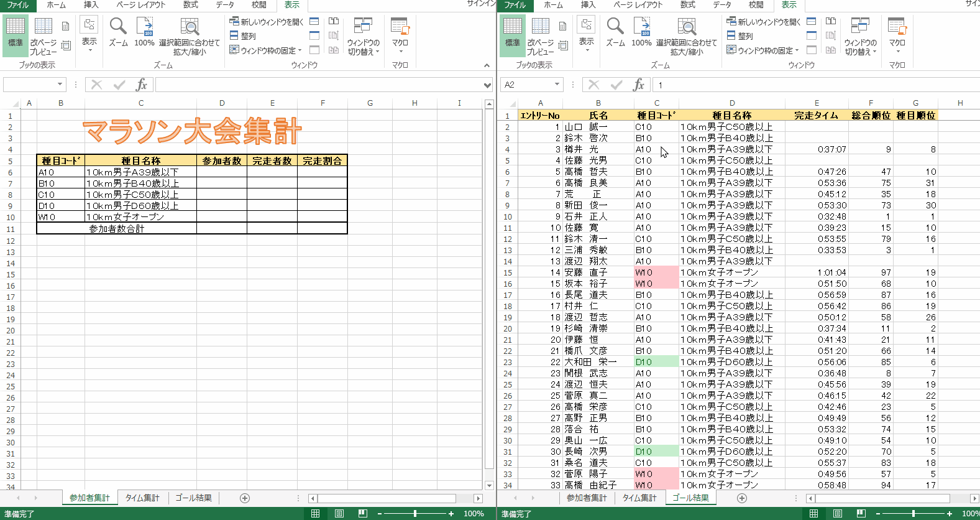This screenshot has width=980, height=520.
Task: Add new sheet in left workbook
Action: (245, 498)
